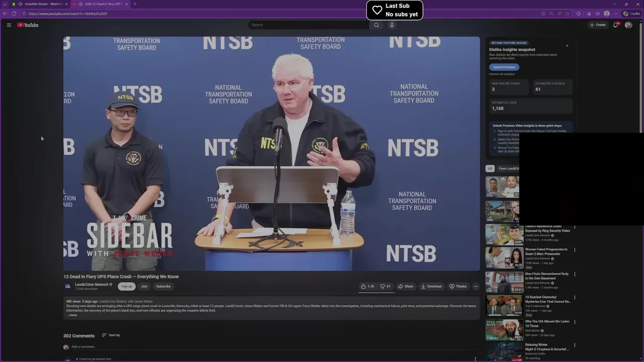The height and width of the screenshot is (362, 644).
Task: Focus the YouTube search field
Action: tap(309, 25)
